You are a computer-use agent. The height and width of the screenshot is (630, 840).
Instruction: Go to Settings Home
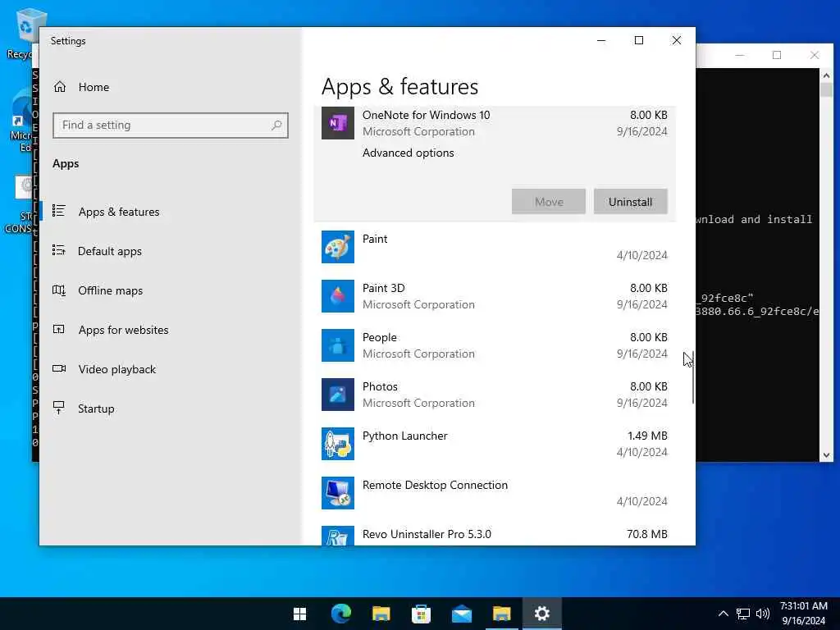point(94,87)
